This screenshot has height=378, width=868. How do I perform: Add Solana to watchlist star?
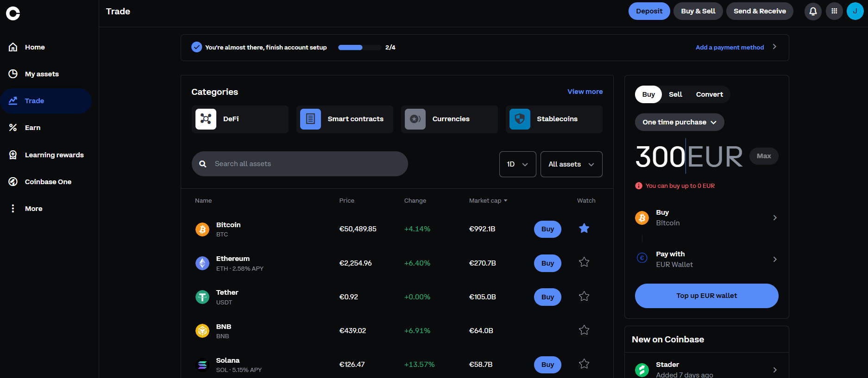[584, 364]
